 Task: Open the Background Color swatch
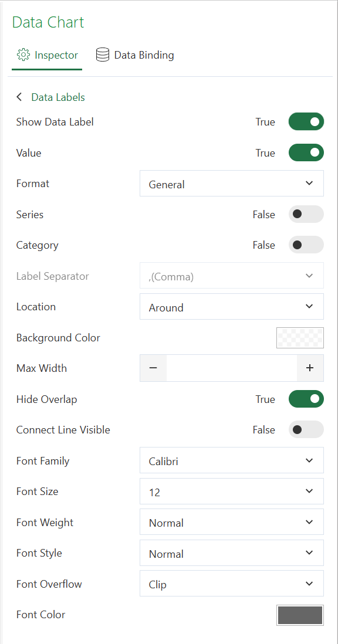(300, 338)
